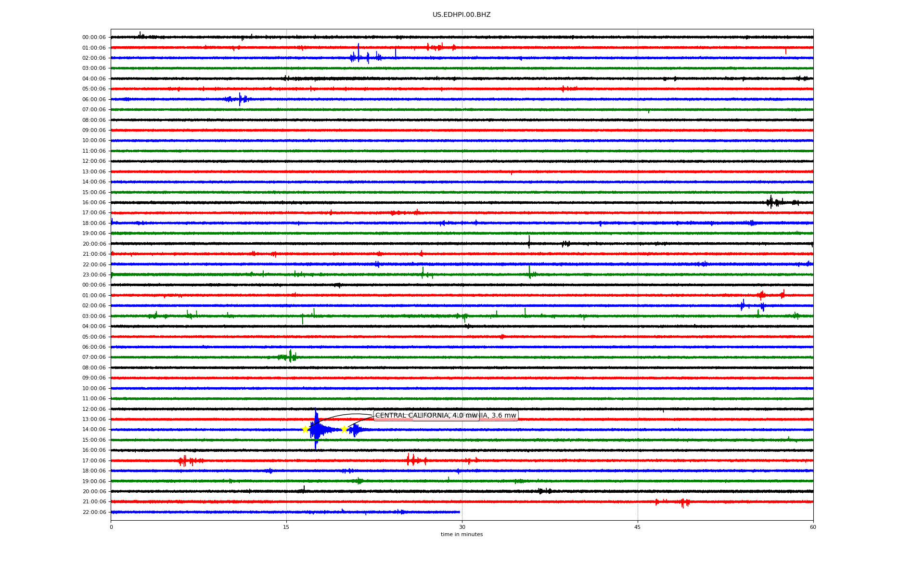Click the last 22:00:06 trace label
The image size is (924, 578).
coord(94,512)
